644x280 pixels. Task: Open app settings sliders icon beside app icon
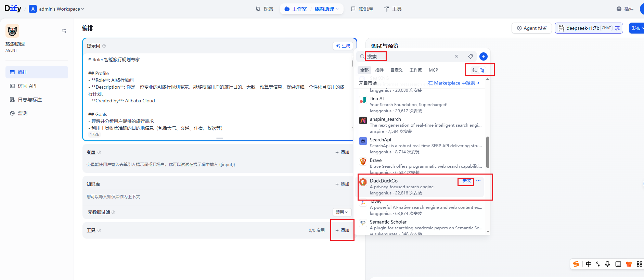pyautogui.click(x=64, y=31)
